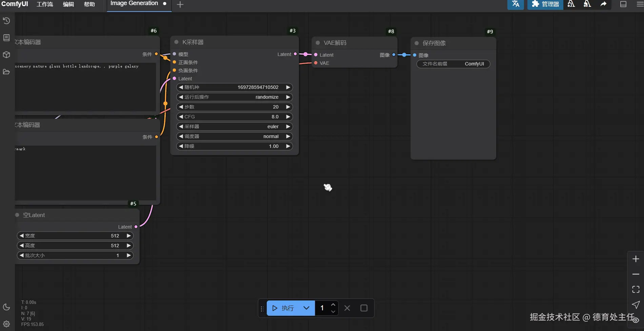Click K采样器 Latent output port
The height and width of the screenshot is (331, 644).
click(295, 54)
